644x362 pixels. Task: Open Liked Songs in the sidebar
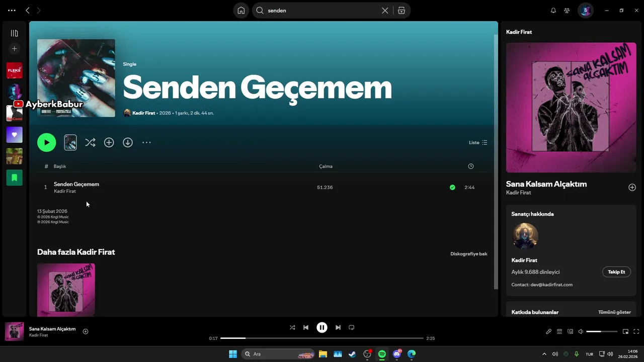coord(14,135)
